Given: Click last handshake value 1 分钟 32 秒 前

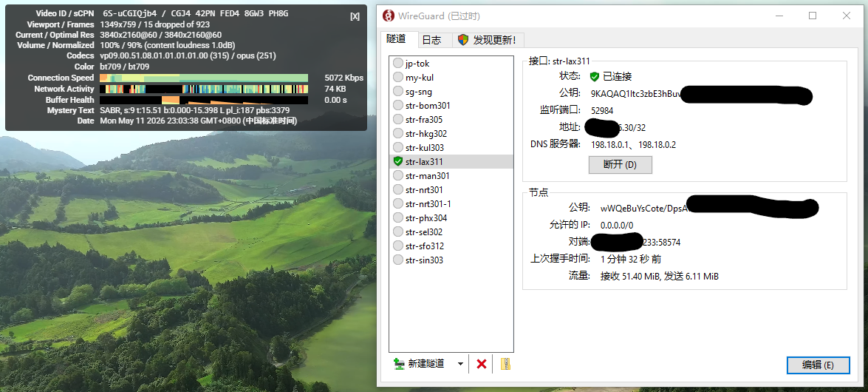Looking at the screenshot, I should [631, 259].
